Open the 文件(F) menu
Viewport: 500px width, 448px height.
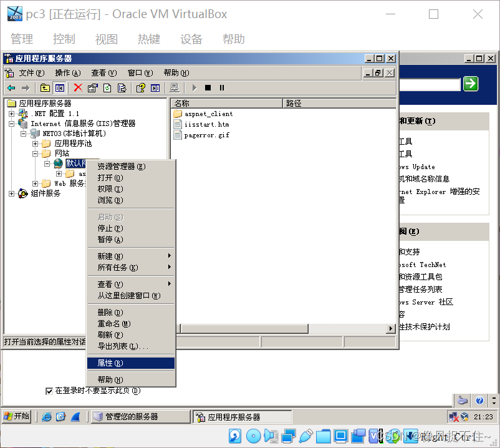coord(32,73)
